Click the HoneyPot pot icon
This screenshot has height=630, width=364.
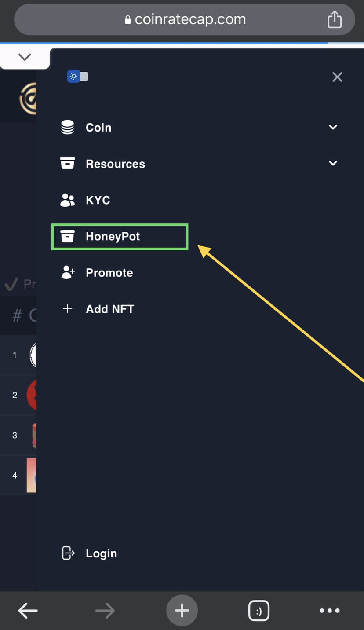click(x=68, y=236)
